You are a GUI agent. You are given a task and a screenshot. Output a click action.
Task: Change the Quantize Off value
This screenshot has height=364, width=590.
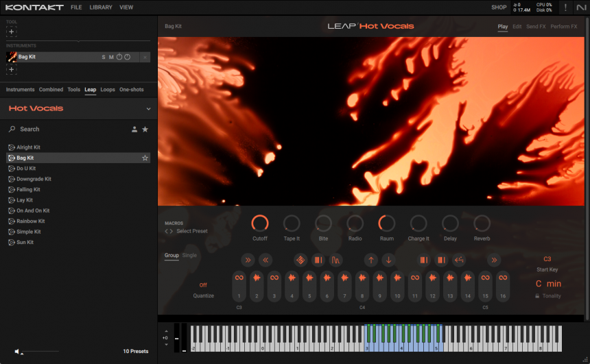(x=203, y=285)
